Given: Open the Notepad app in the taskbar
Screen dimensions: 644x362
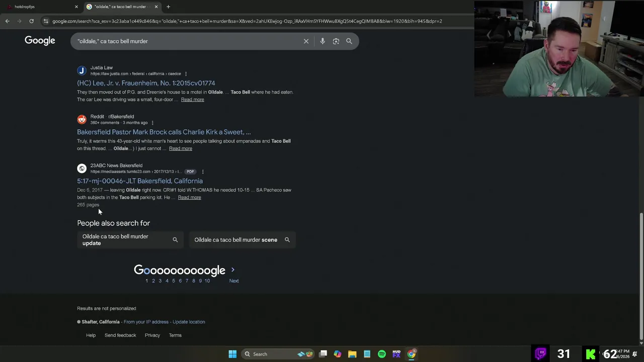Looking at the screenshot, I should [x=367, y=354].
